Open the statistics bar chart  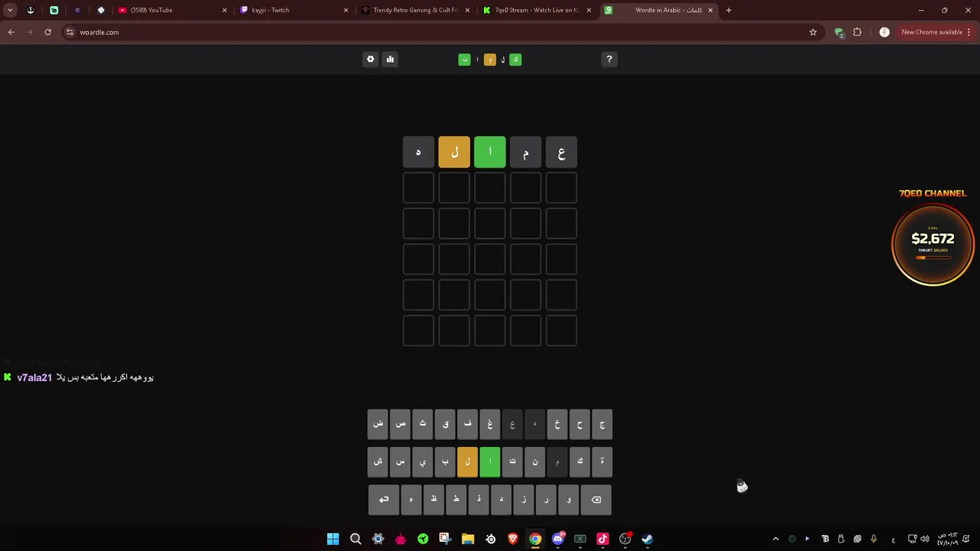pos(390,59)
